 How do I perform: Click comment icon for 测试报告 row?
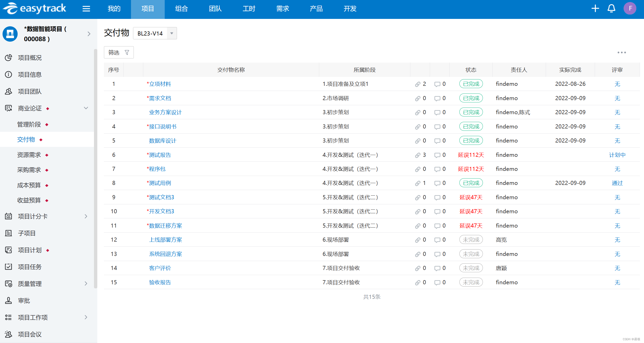tap(437, 155)
